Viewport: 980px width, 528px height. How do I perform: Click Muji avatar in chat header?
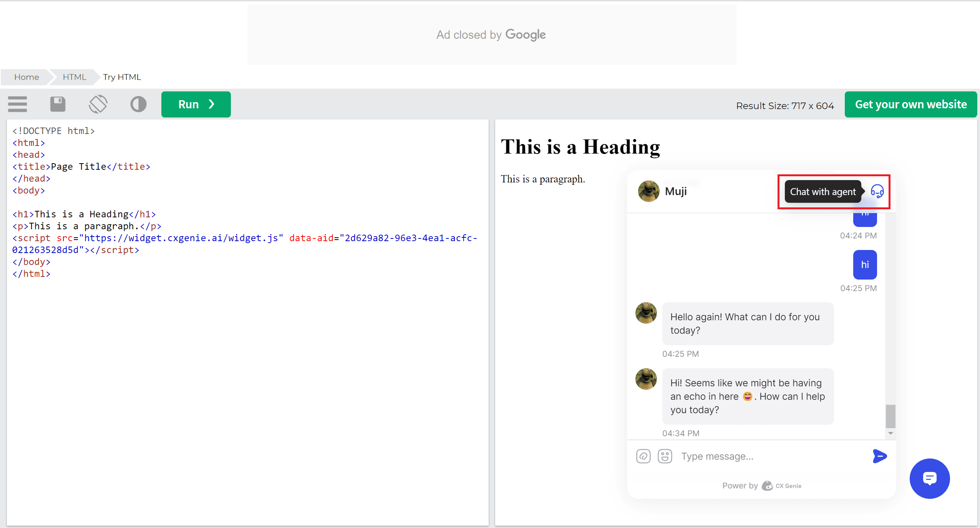coord(648,191)
